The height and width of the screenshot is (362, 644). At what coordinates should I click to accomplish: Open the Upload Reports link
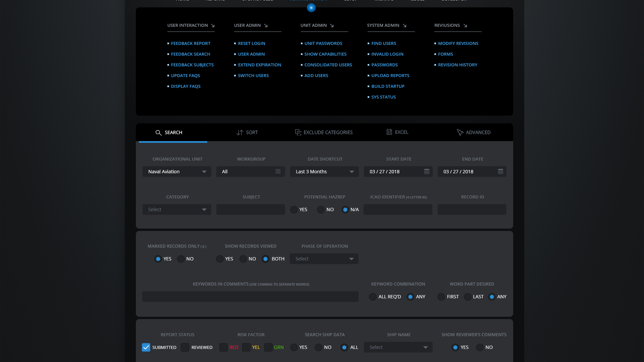[390, 76]
